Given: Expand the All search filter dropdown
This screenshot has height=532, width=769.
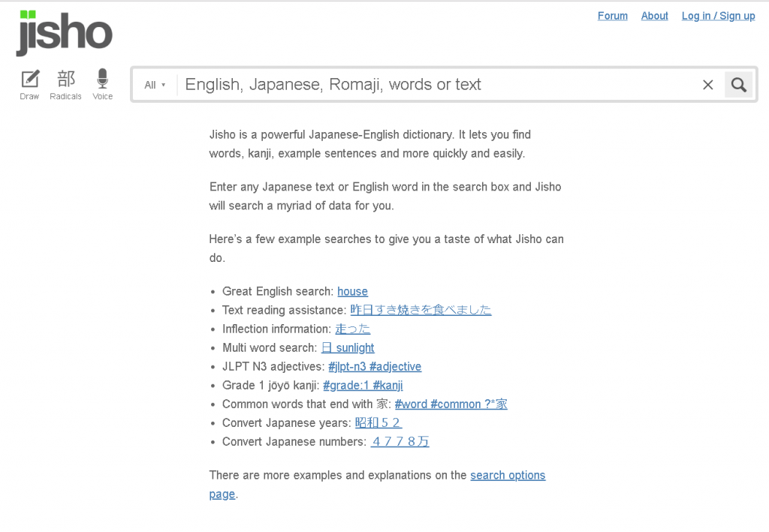Looking at the screenshot, I should (x=155, y=85).
